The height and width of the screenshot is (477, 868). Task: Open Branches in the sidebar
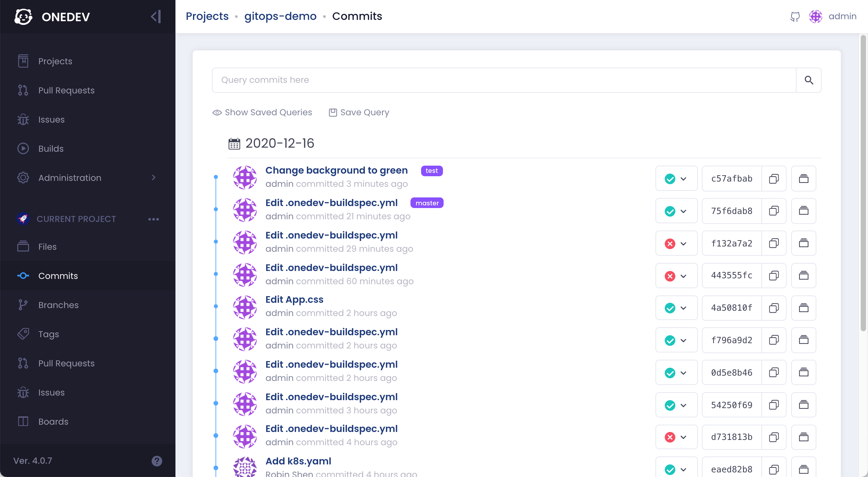[x=58, y=305]
